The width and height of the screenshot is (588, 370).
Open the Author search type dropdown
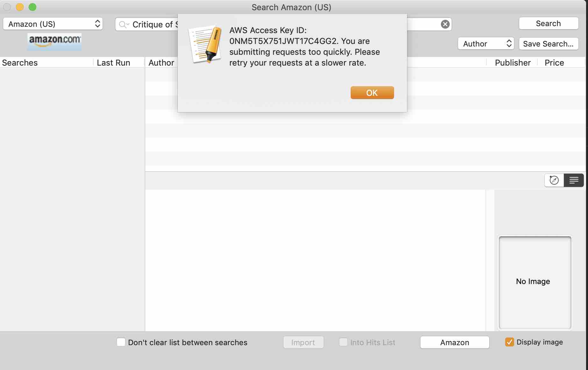tap(486, 44)
